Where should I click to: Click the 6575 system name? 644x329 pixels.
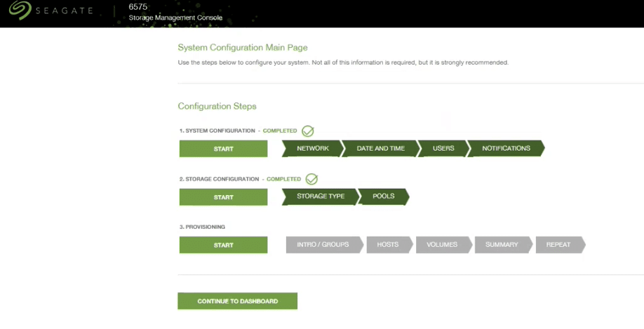[138, 7]
